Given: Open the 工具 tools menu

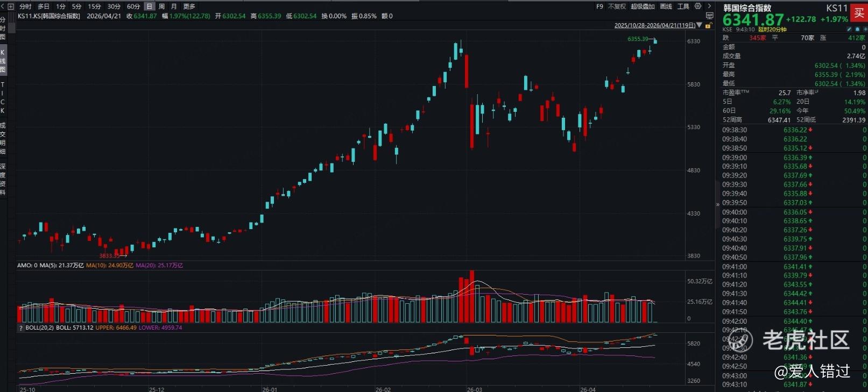Looking at the screenshot, I should 683,6.
